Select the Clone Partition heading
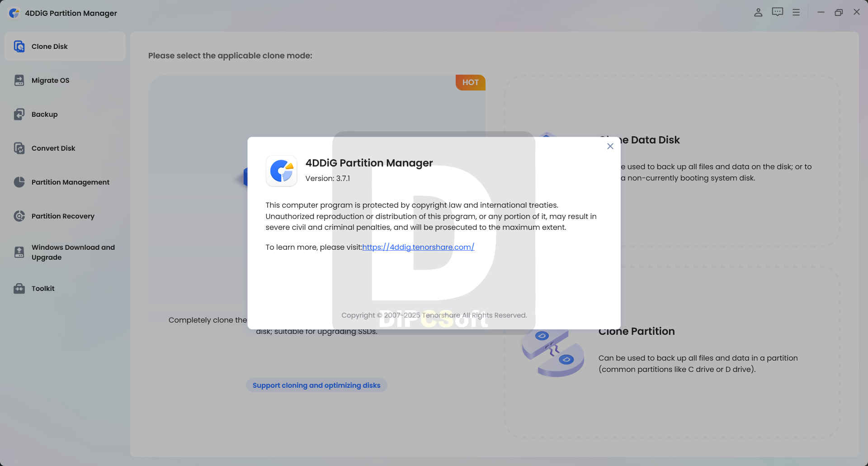Viewport: 868px width, 466px height. pyautogui.click(x=637, y=331)
